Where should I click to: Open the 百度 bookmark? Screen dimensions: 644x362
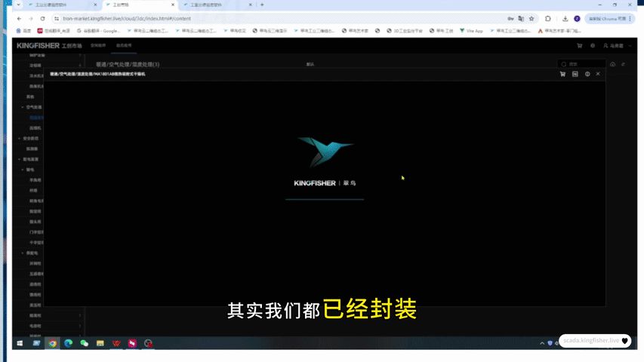[23, 31]
